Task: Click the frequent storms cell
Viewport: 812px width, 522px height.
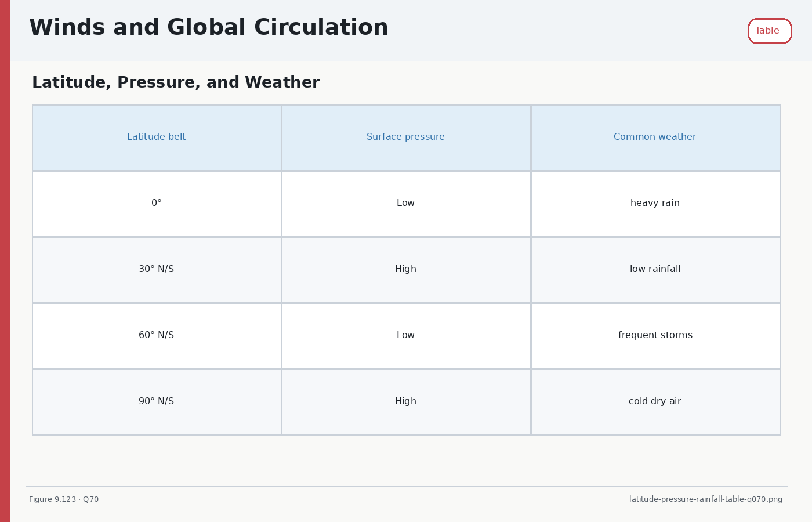Action: coord(655,336)
